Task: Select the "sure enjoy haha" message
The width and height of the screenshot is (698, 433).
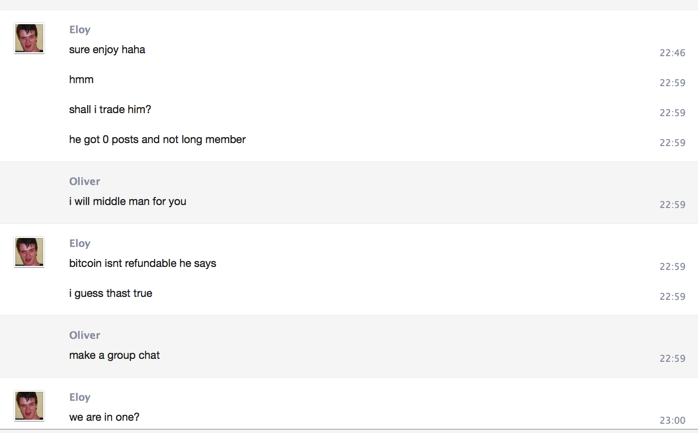Action: [x=107, y=50]
